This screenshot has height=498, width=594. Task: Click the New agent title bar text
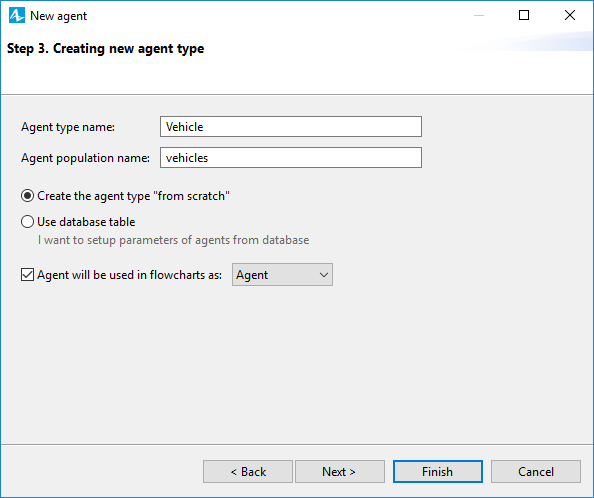tap(58, 16)
